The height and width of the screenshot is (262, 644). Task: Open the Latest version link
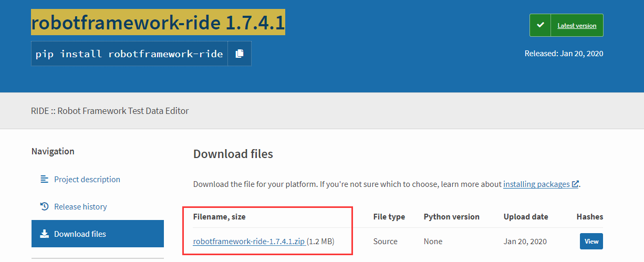[x=577, y=25]
